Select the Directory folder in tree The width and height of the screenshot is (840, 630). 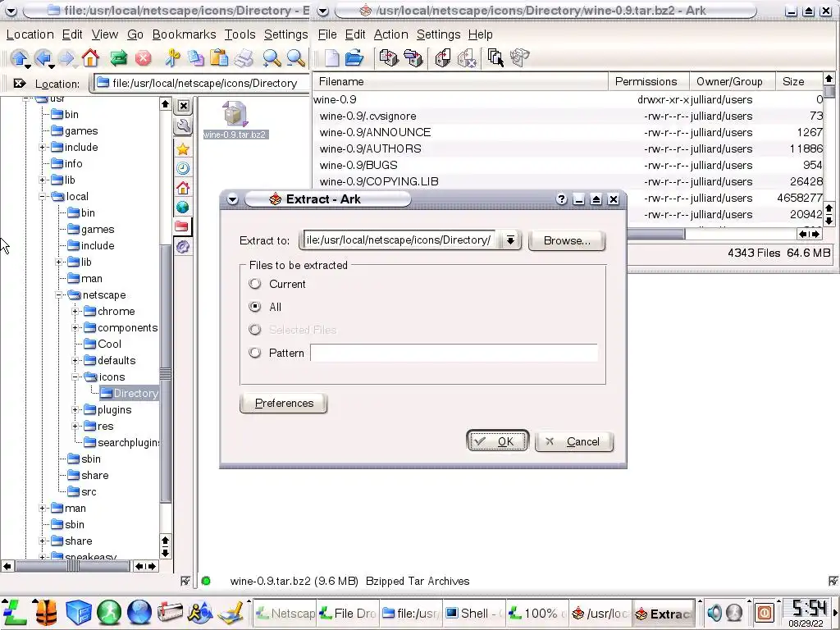coord(129,394)
